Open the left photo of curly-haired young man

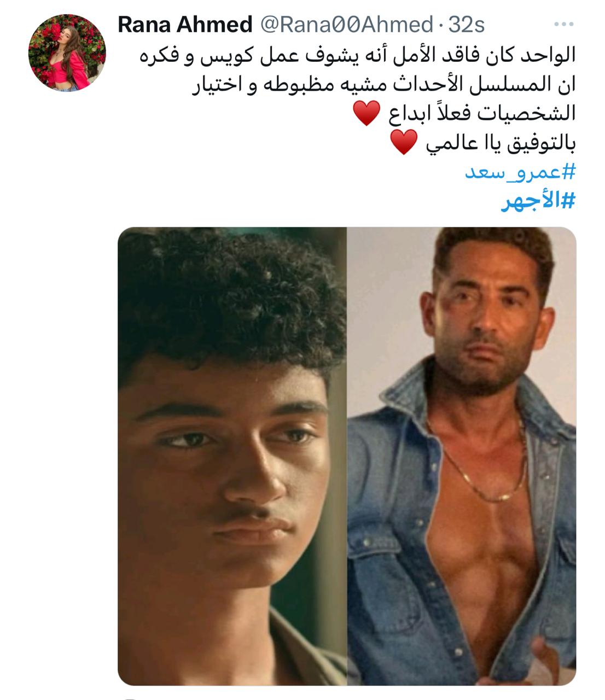tap(232, 456)
